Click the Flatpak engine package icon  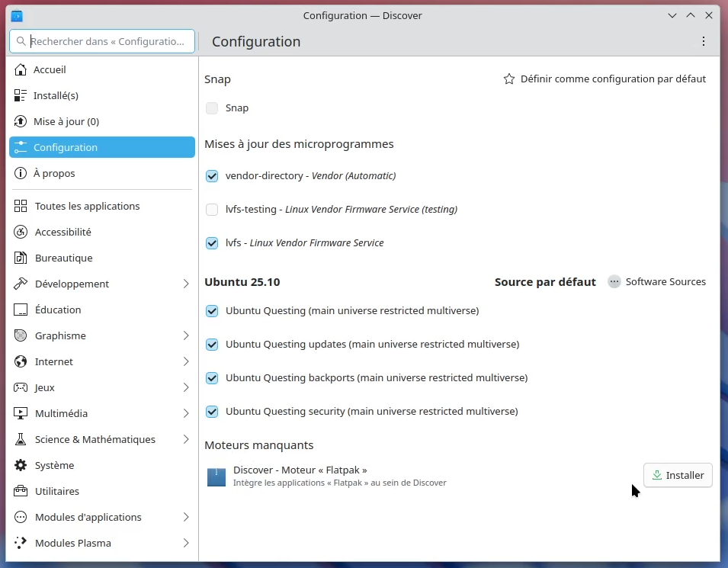(x=216, y=477)
